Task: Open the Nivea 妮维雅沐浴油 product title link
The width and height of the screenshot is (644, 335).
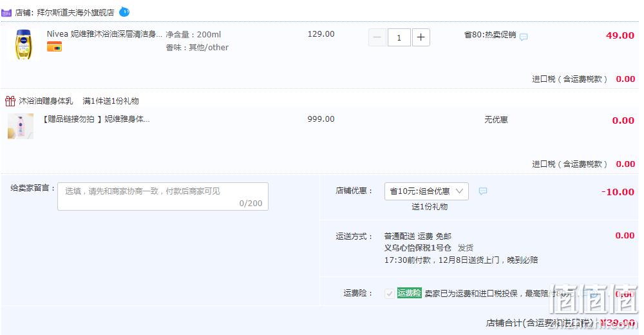Action: tap(104, 34)
